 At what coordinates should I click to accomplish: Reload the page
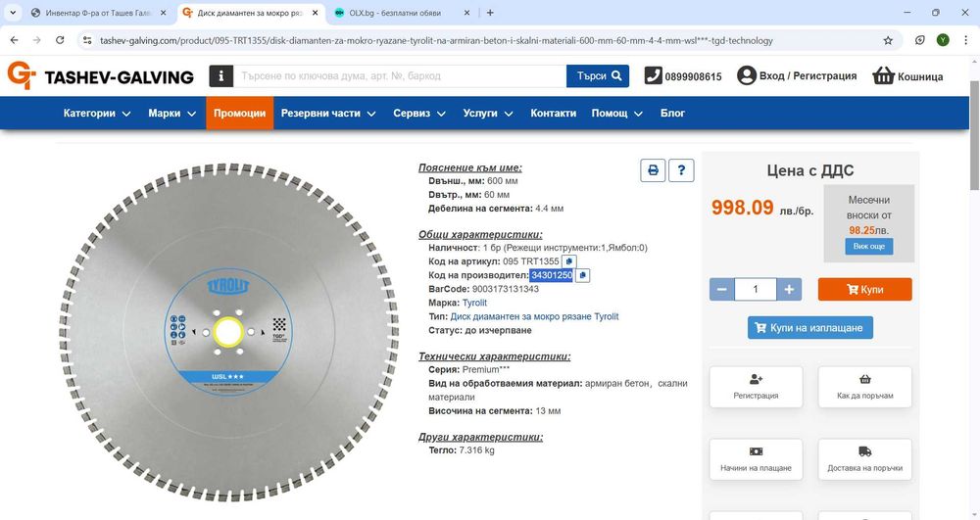(60, 40)
